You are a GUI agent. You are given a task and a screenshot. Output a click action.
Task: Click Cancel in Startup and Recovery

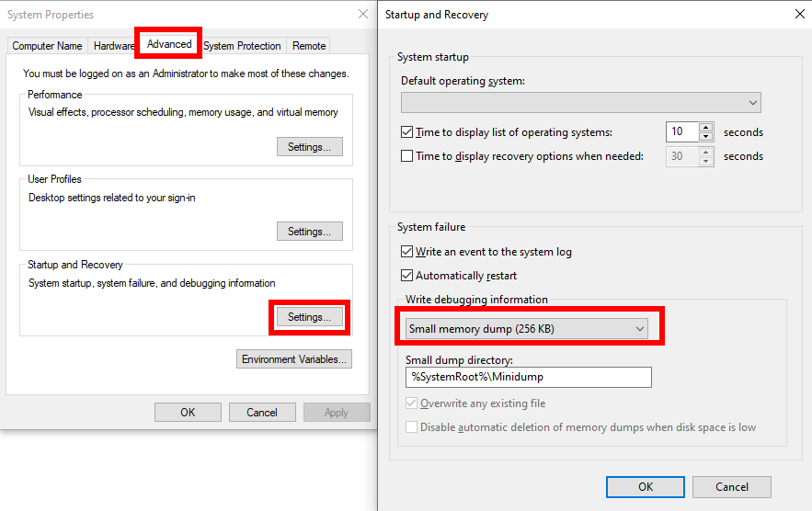pos(732,487)
